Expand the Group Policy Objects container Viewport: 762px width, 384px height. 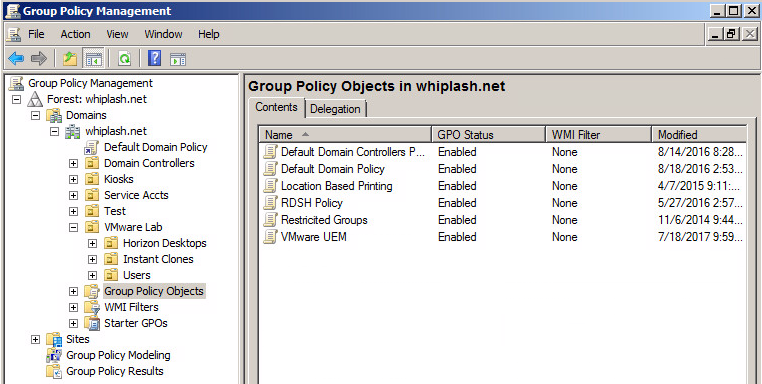click(73, 292)
